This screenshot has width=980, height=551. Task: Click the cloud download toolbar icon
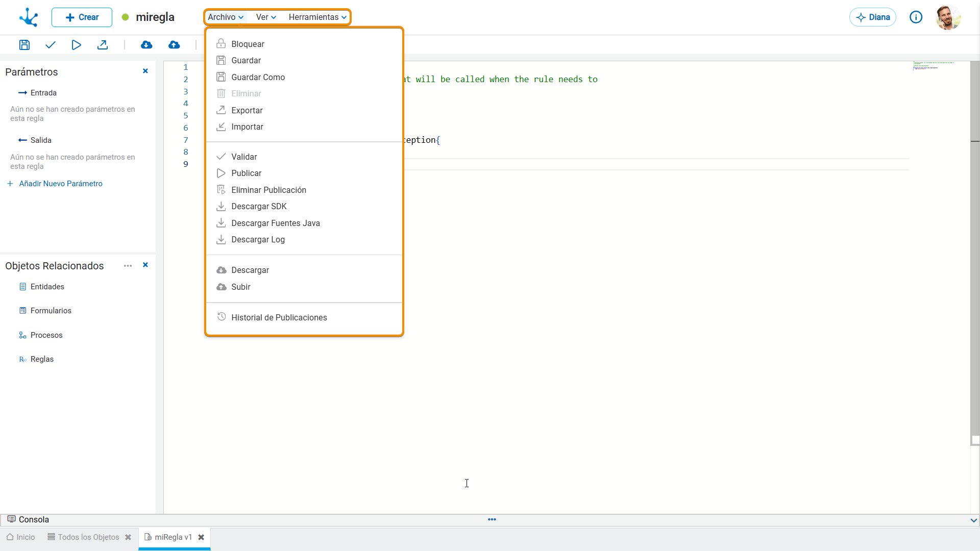pos(146,45)
